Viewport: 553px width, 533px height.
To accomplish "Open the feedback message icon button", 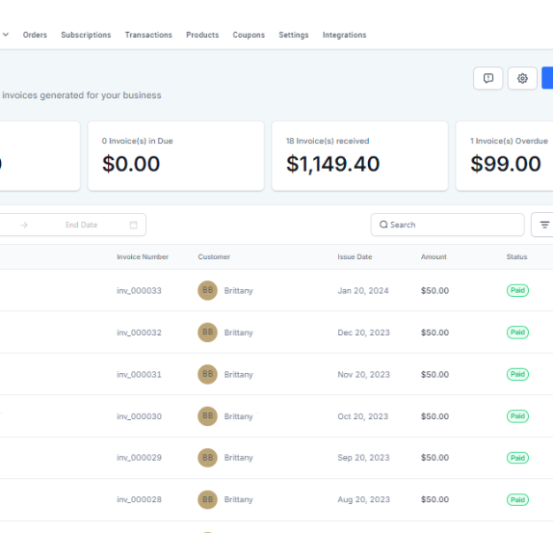I will point(488,78).
